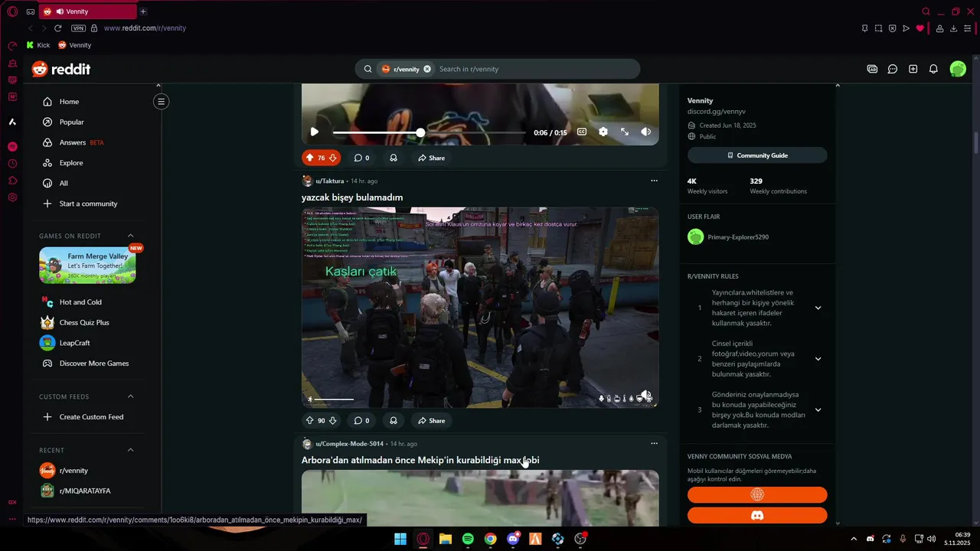Open LeapCraft game
The image size is (980, 551).
(74, 343)
